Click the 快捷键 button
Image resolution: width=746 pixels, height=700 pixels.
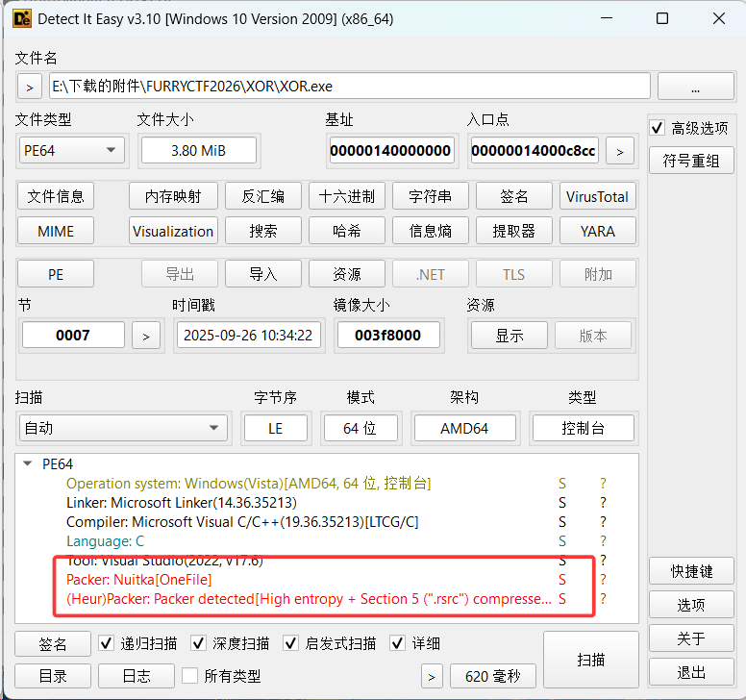691,571
